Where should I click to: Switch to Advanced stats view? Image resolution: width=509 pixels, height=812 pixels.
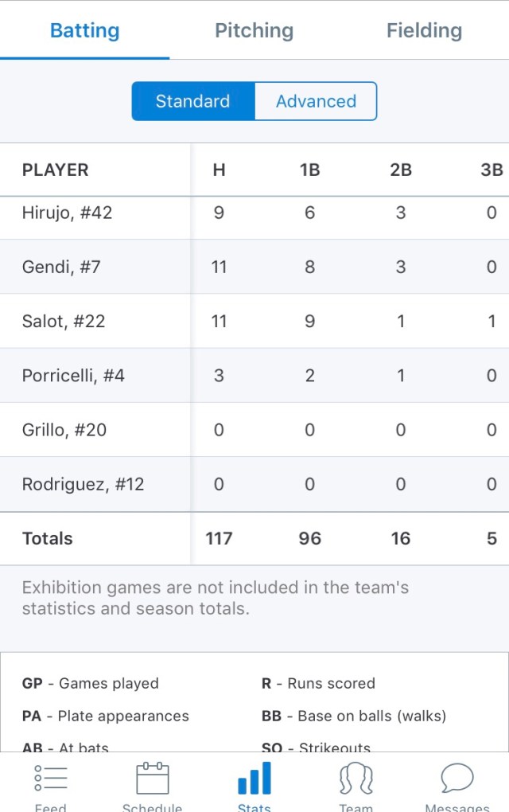pos(316,101)
